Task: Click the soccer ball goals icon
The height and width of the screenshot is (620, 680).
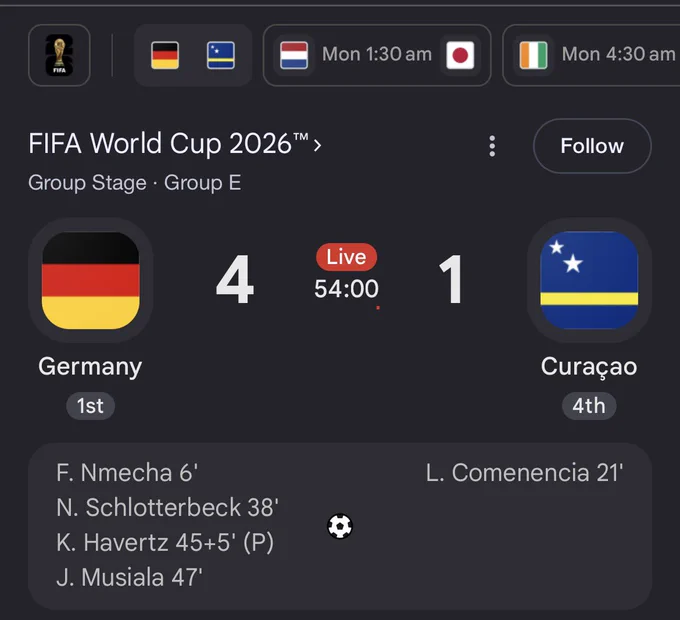Action: 340,526
